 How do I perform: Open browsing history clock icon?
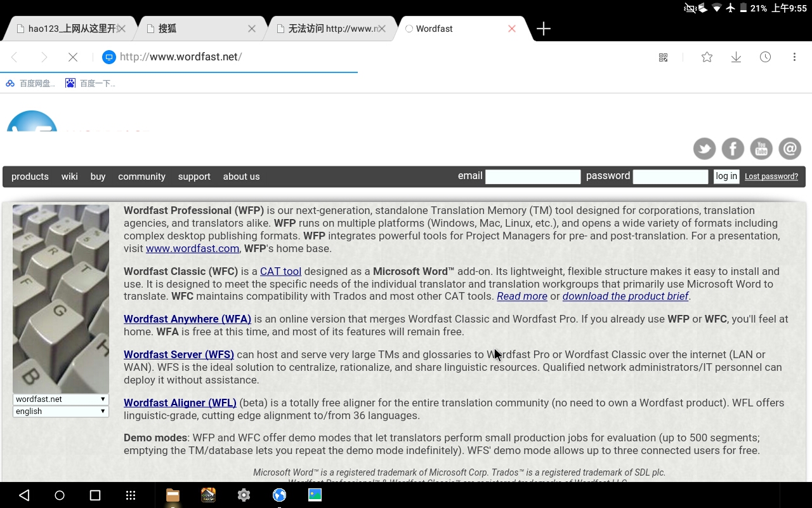(766, 57)
